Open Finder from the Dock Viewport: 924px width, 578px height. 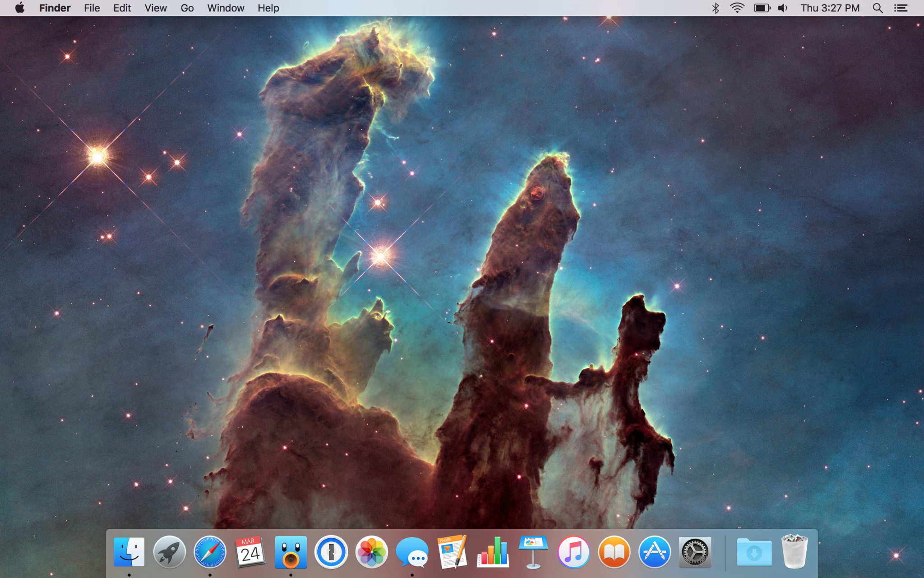(129, 552)
